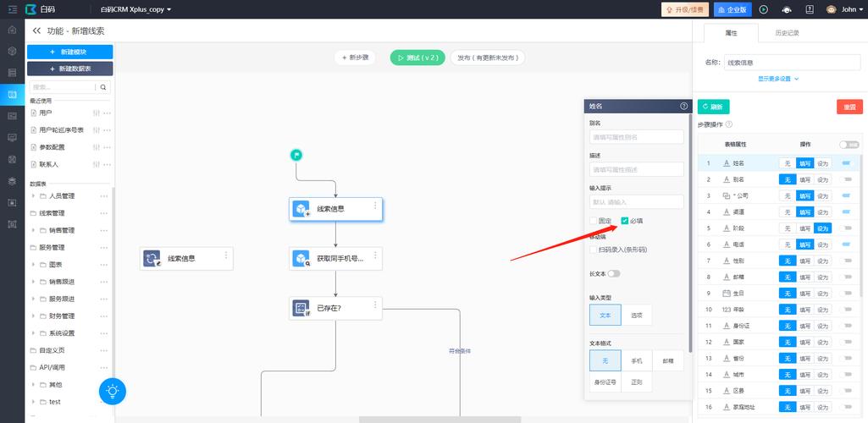The width and height of the screenshot is (868, 423).
Task: Select 身份证号 text format
Action: click(x=605, y=382)
